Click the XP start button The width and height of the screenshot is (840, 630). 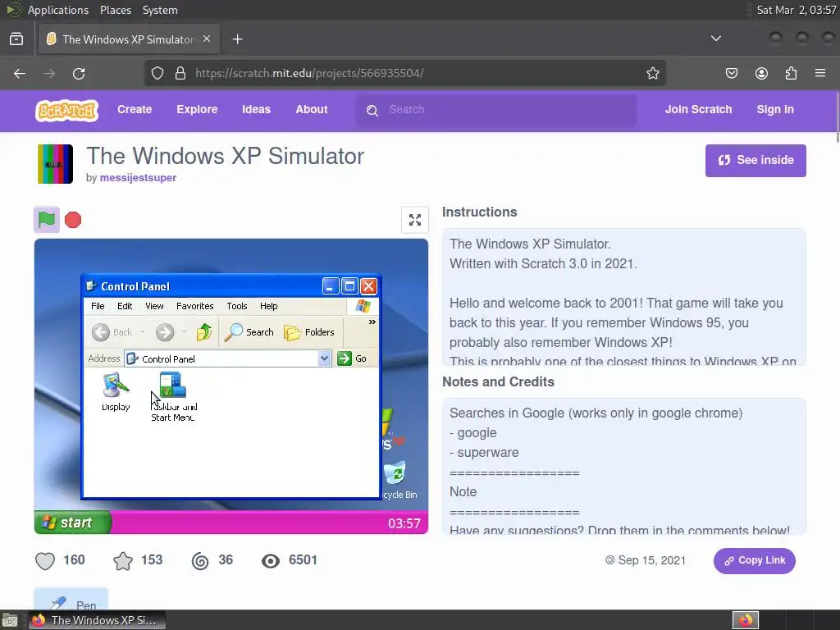coord(72,523)
